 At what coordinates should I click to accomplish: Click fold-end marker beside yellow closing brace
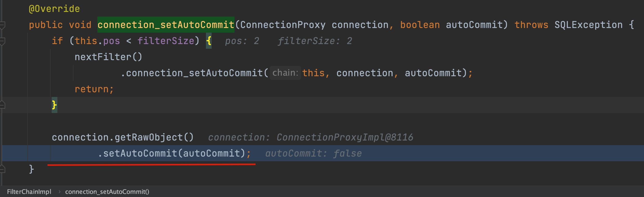point(2,105)
